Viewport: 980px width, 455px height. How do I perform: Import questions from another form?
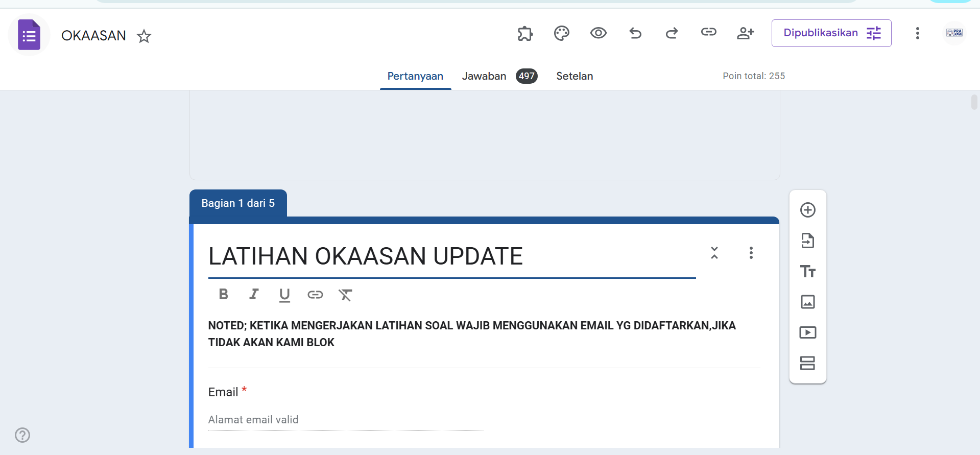(807, 241)
